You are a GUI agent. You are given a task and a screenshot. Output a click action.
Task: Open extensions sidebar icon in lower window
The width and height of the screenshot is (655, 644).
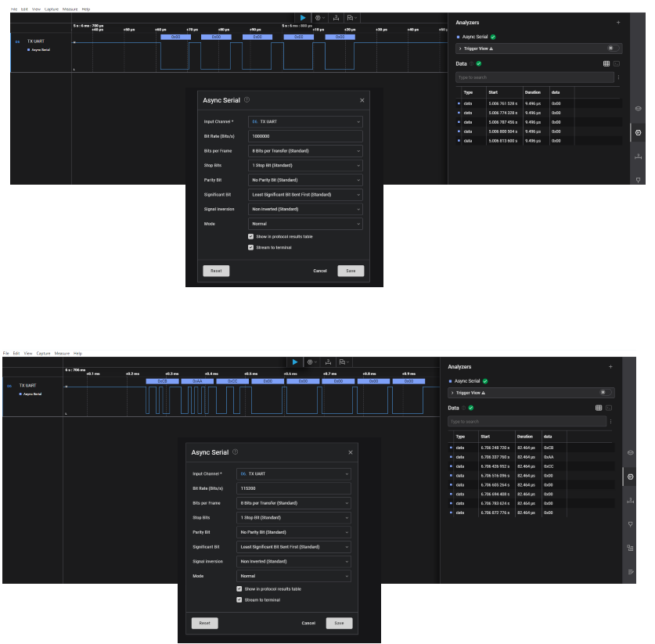click(x=631, y=548)
